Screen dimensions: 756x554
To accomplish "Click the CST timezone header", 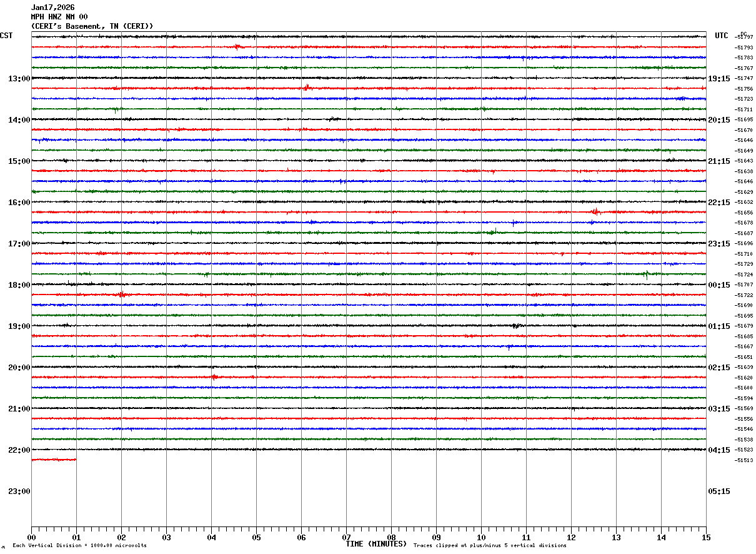I will tap(6, 36).
